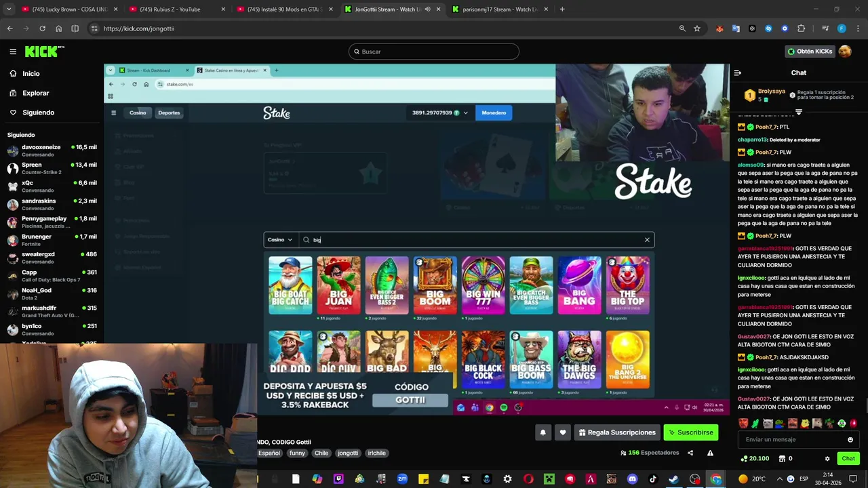Viewport: 868px width, 488px height.
Task: Send message with green Chat button
Action: coord(848,459)
